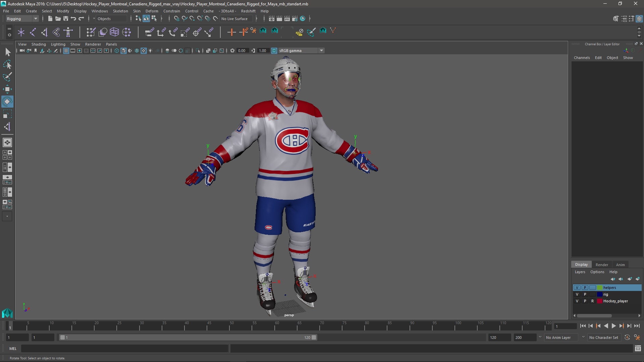Click Layers in the Layer Editor

click(x=580, y=272)
